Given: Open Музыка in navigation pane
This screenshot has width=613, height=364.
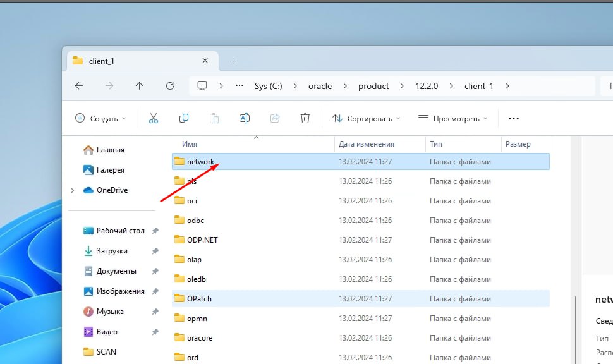Looking at the screenshot, I should pos(104,312).
